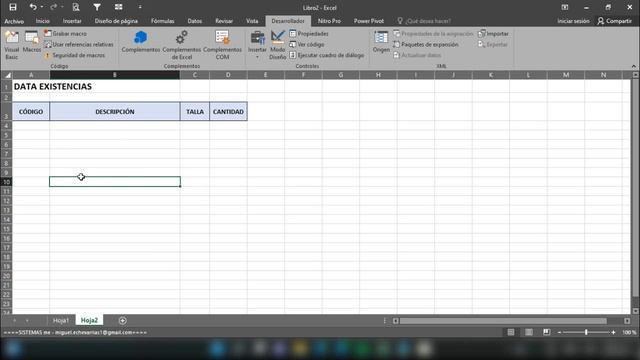Select the DESCRIPCIÓN header cell
The height and width of the screenshot is (360, 640).
(115, 111)
